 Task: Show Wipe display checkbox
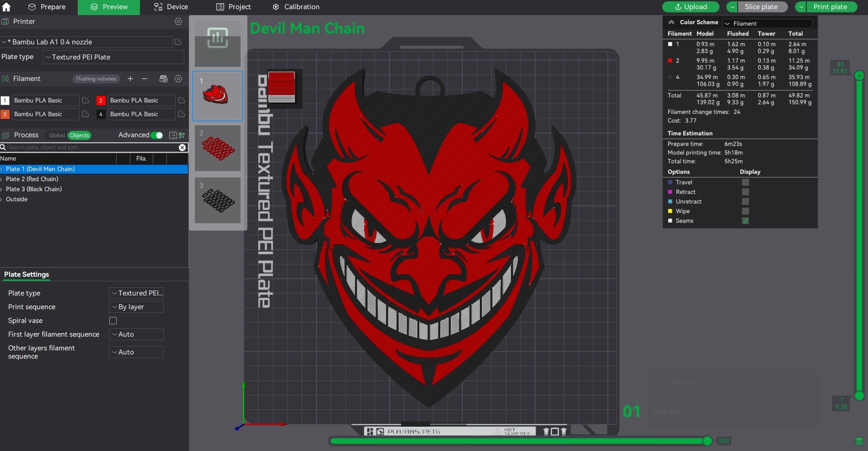pyautogui.click(x=745, y=211)
